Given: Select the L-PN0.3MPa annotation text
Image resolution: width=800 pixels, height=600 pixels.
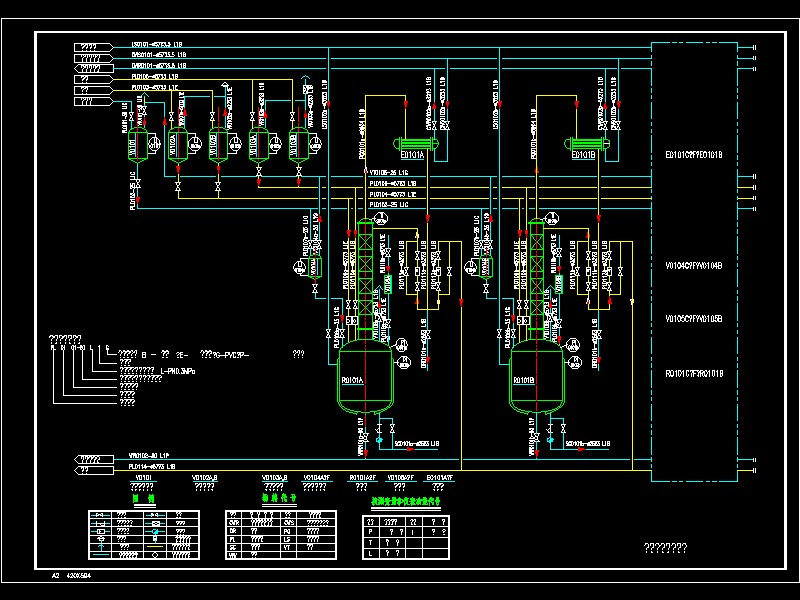Looking at the screenshot, I should tap(178, 371).
